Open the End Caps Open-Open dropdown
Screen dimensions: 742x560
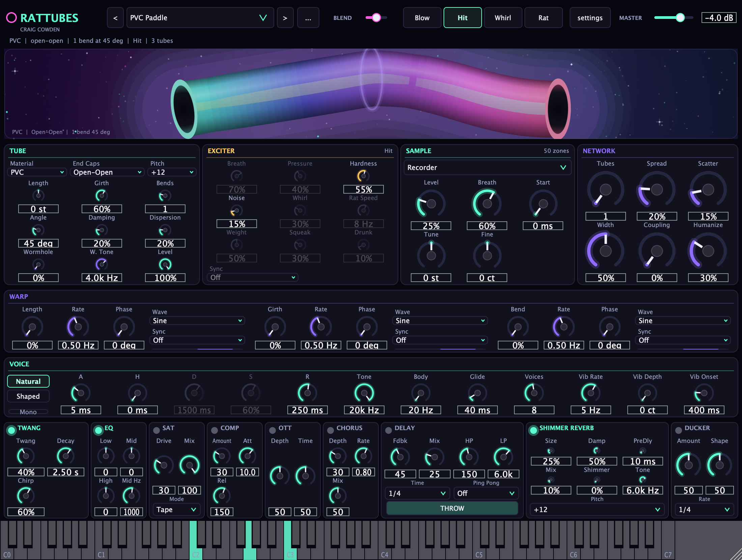click(x=107, y=172)
